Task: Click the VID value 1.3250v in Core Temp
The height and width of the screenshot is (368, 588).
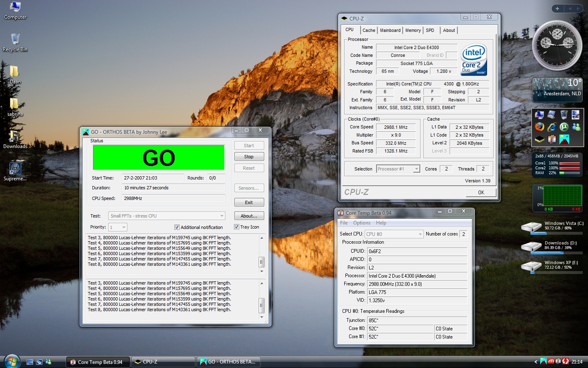Action: (x=417, y=301)
